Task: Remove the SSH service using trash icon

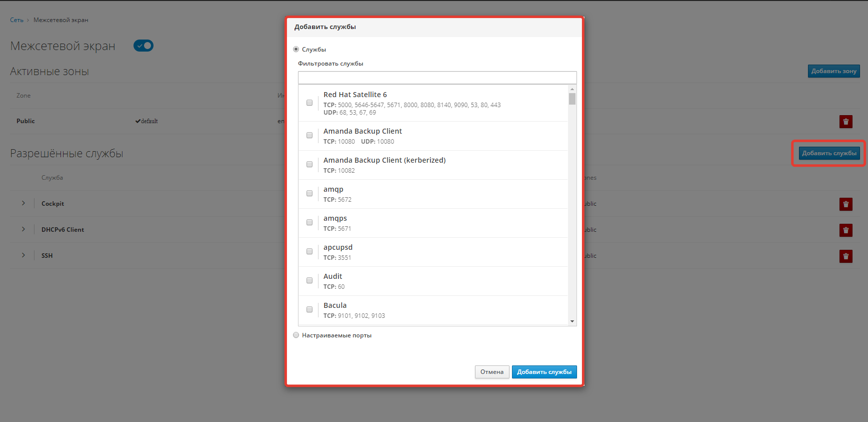Action: tap(845, 256)
